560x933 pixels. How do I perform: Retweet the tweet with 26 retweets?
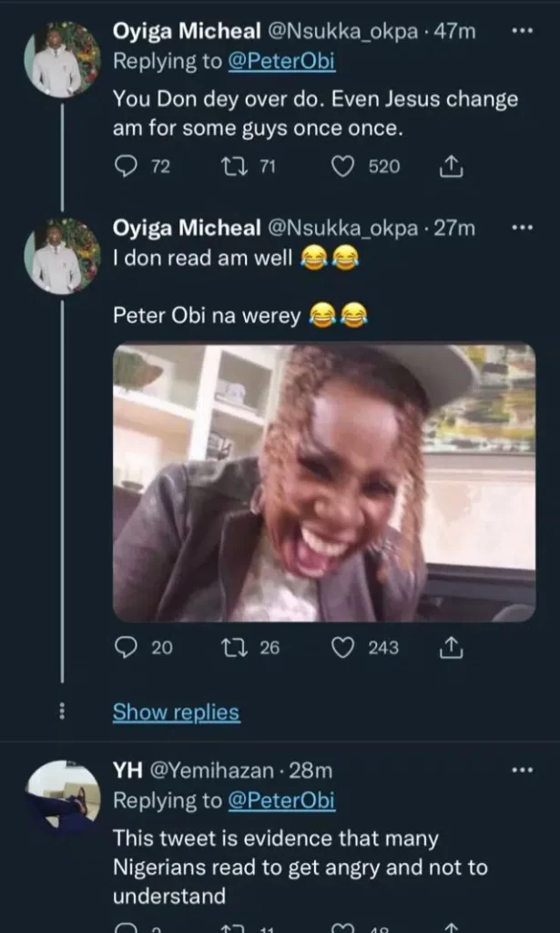[231, 648]
